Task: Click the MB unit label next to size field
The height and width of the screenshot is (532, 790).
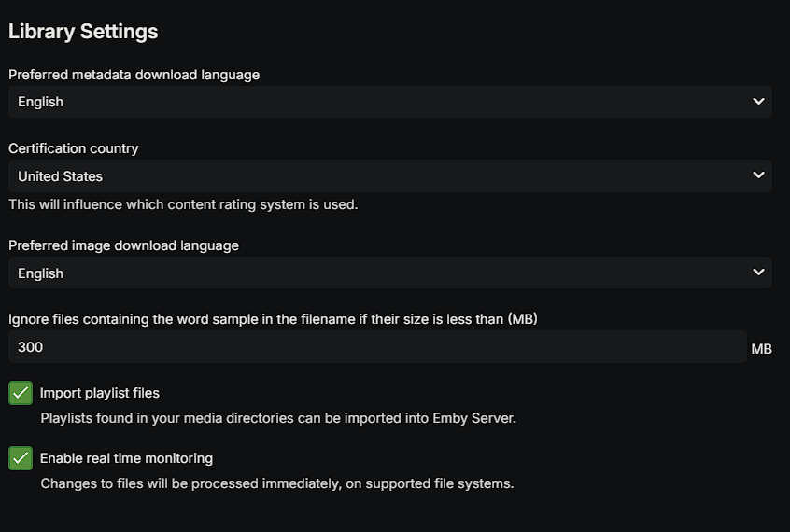Action: [761, 349]
